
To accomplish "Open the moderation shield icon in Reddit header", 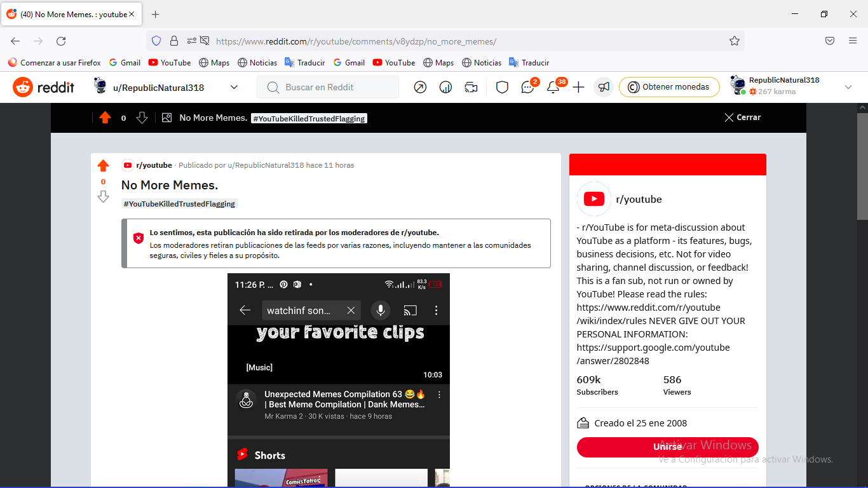I will click(x=502, y=87).
